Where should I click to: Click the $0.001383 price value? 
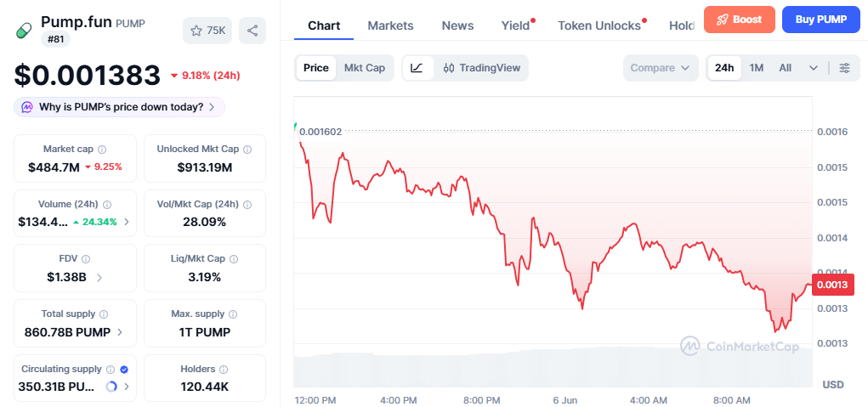pyautogui.click(x=88, y=76)
